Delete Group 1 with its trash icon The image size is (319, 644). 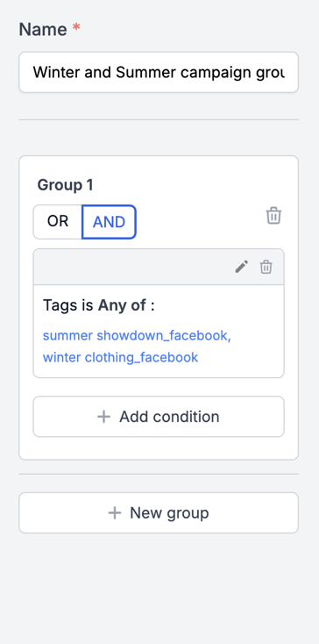click(273, 216)
